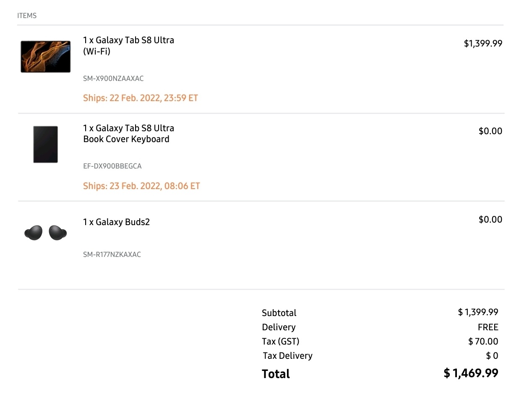Click the Galaxy Tab S8 Ultra tablet thumbnail
Viewport: 532px width, 412px height.
point(45,57)
